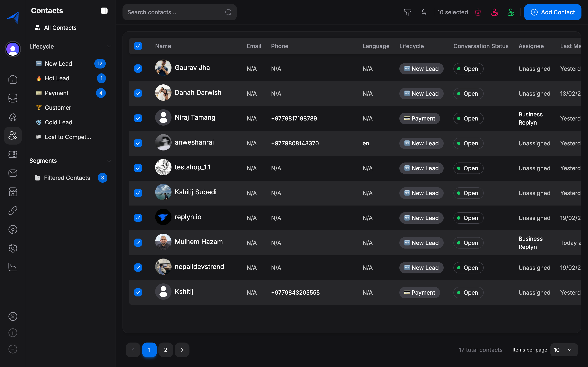The width and height of the screenshot is (588, 367).
Task: Select the Hot Lead lifecycle filter
Action: pos(57,78)
